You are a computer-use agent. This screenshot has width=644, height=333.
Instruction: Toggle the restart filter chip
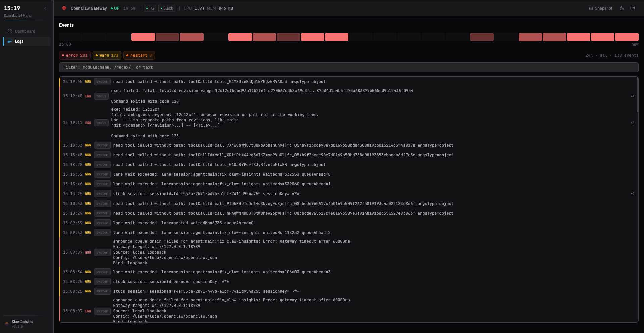coord(139,55)
